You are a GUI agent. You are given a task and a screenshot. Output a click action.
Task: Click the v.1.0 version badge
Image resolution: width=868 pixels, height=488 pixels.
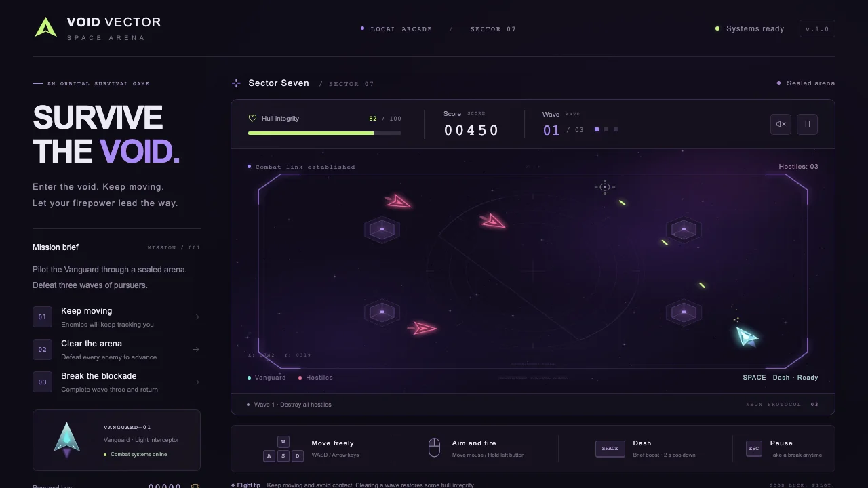click(817, 28)
